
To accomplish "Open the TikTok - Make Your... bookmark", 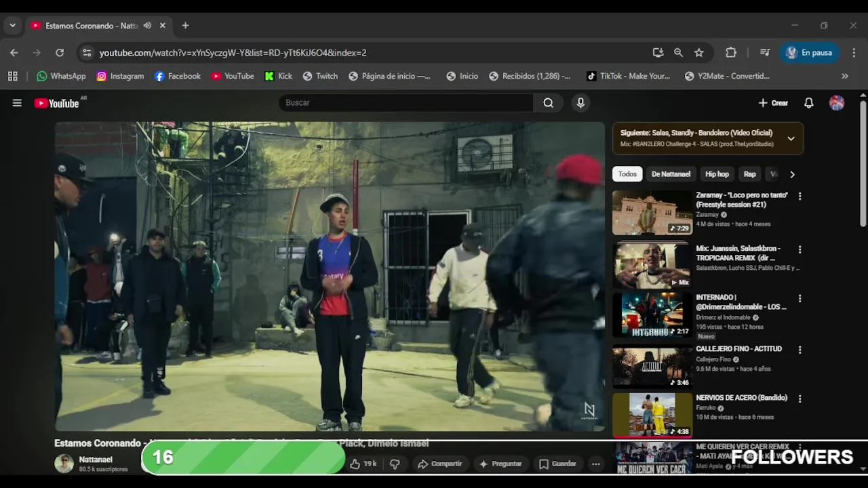I will click(x=629, y=76).
